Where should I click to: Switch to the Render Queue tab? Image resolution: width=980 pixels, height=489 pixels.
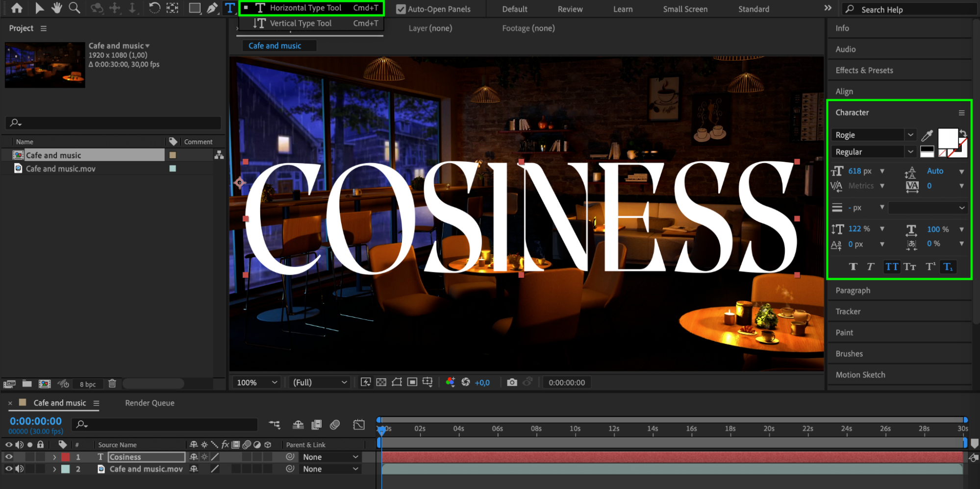pyautogui.click(x=150, y=403)
